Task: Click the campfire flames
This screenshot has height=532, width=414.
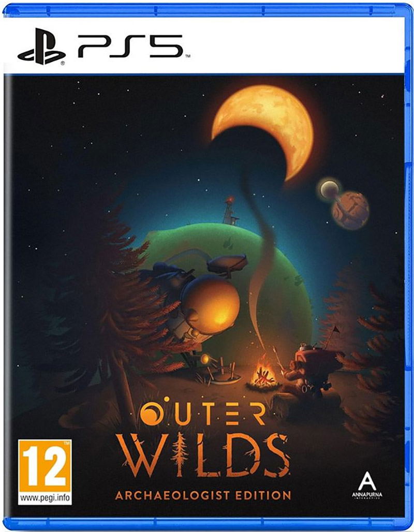Action: (x=263, y=374)
